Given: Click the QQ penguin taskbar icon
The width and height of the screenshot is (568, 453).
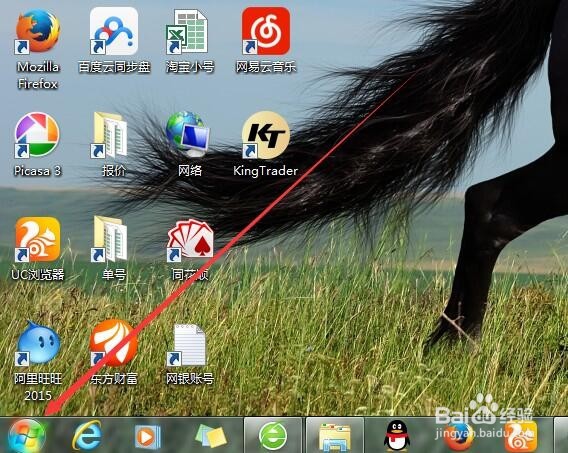Looking at the screenshot, I should (x=397, y=436).
